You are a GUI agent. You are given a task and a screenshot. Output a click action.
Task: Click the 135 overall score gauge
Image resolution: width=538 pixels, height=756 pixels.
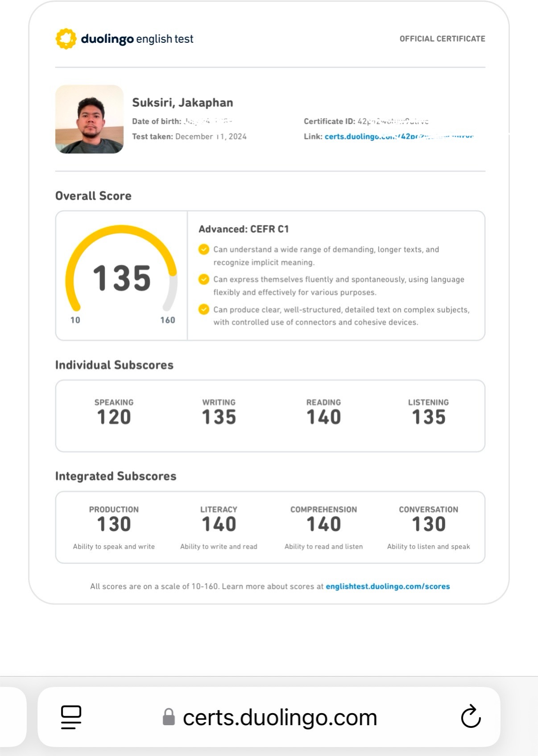point(121,275)
